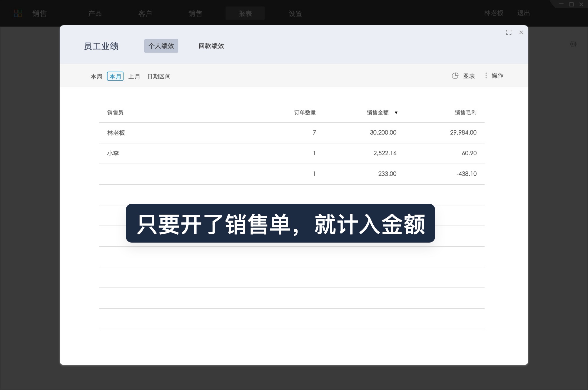
Task: Click the app launcher grid icon top left
Action: (18, 13)
